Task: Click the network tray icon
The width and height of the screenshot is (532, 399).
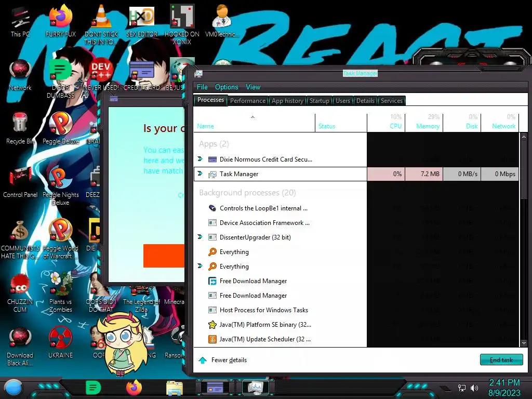Action: tap(462, 388)
